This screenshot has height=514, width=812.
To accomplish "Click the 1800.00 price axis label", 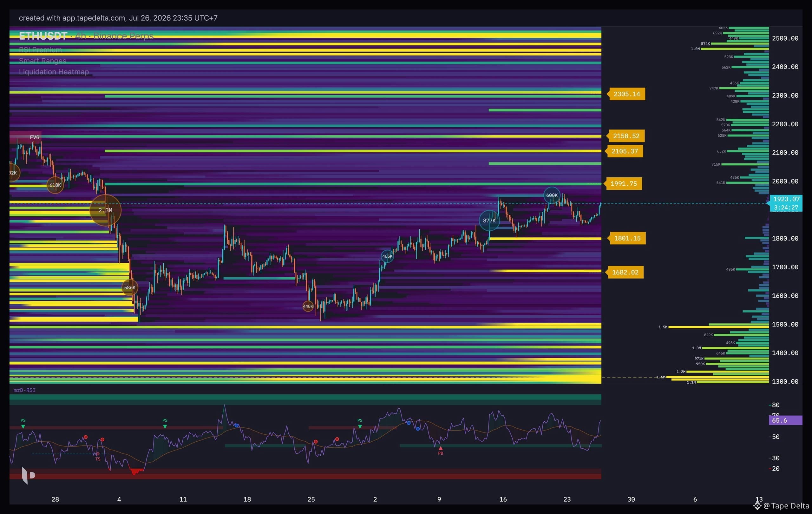I will click(x=785, y=239).
